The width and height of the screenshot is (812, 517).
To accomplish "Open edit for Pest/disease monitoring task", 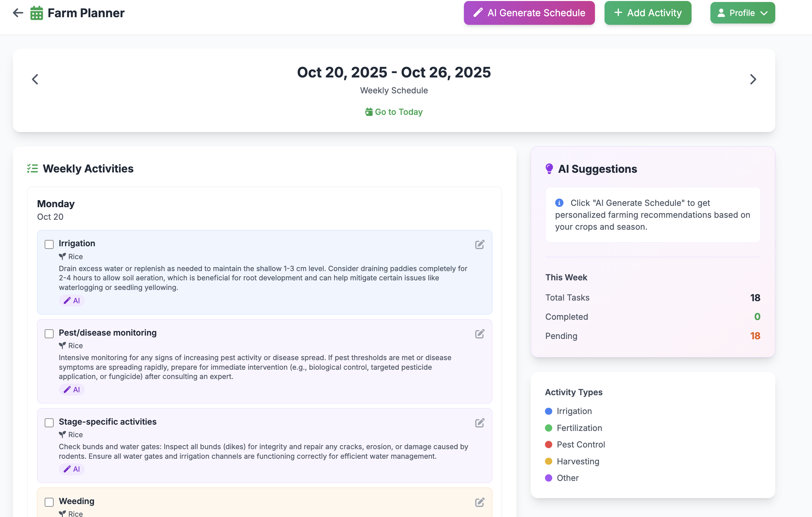I will (479, 334).
